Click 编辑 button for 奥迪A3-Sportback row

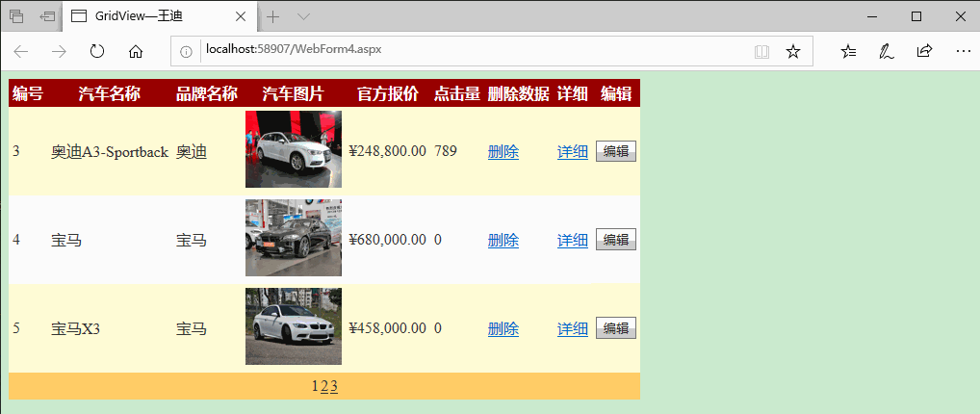615,151
